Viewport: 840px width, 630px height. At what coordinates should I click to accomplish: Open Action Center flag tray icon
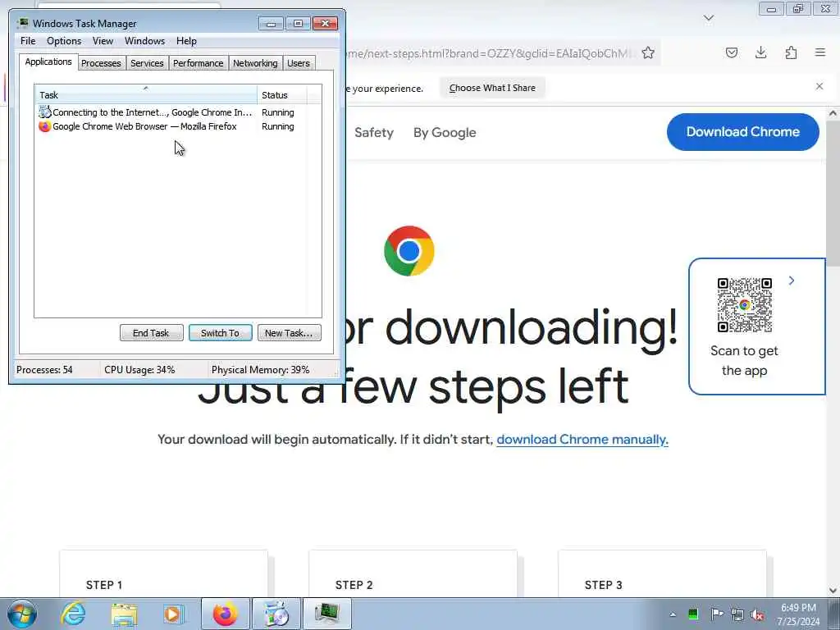click(717, 614)
